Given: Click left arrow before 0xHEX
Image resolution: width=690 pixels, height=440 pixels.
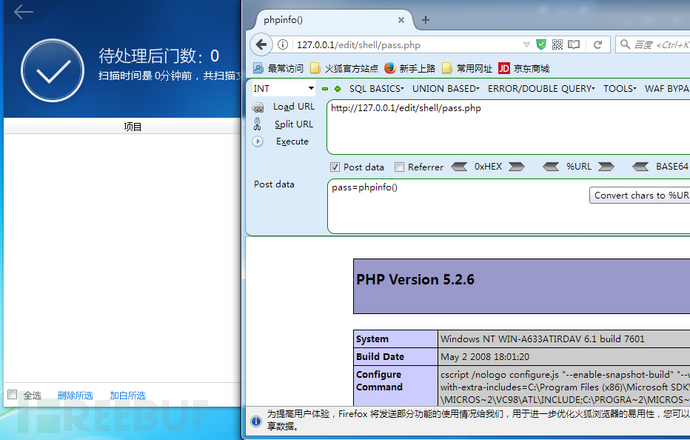Looking at the screenshot, I should (459, 167).
